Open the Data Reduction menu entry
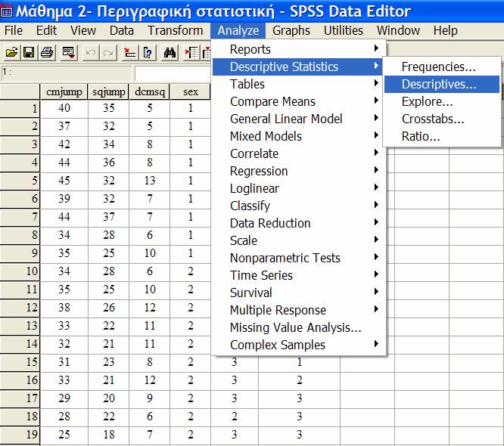 click(x=298, y=223)
